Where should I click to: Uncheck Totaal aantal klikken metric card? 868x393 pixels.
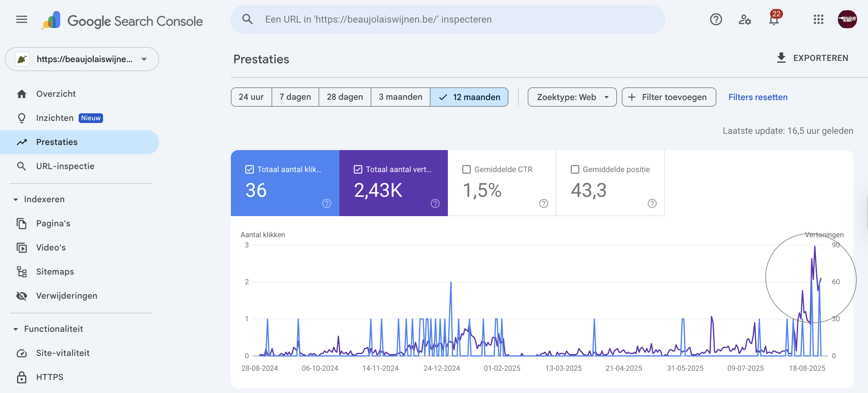(249, 169)
